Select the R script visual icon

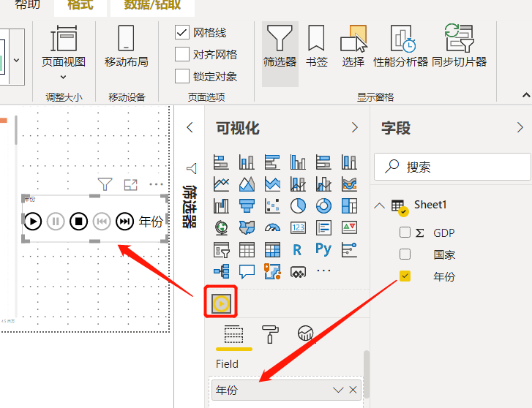(x=297, y=250)
